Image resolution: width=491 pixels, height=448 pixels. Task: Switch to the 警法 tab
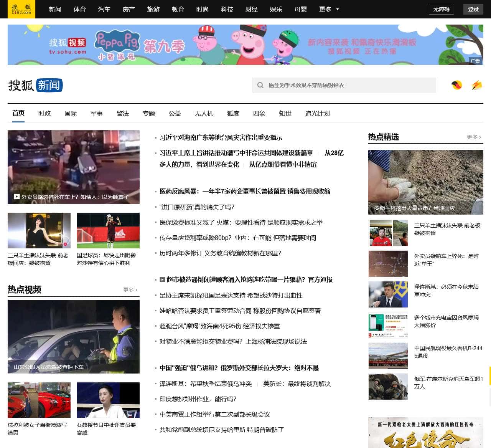(x=123, y=113)
